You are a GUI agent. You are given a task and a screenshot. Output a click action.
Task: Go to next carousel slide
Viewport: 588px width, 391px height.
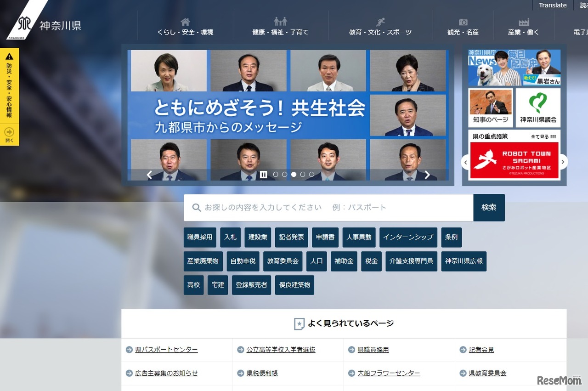point(427,175)
